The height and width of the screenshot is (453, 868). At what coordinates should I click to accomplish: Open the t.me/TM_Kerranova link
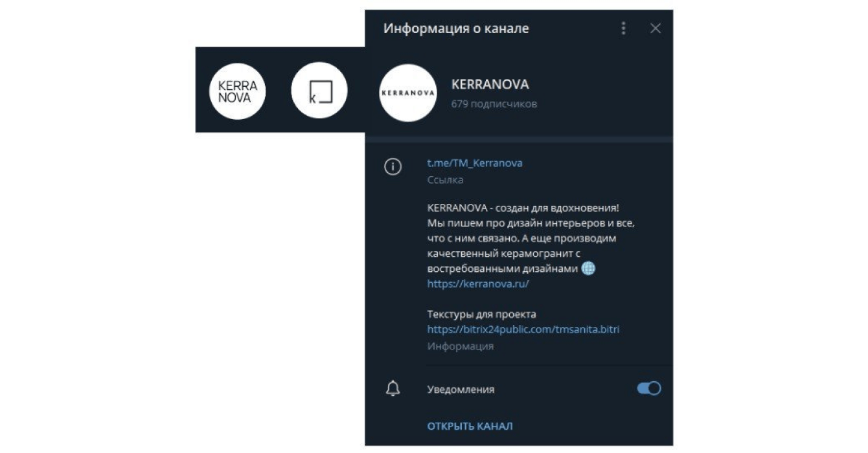tap(475, 163)
